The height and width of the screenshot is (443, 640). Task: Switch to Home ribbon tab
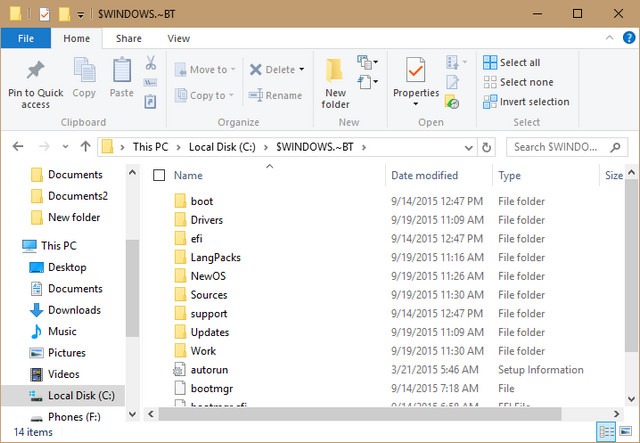(76, 38)
